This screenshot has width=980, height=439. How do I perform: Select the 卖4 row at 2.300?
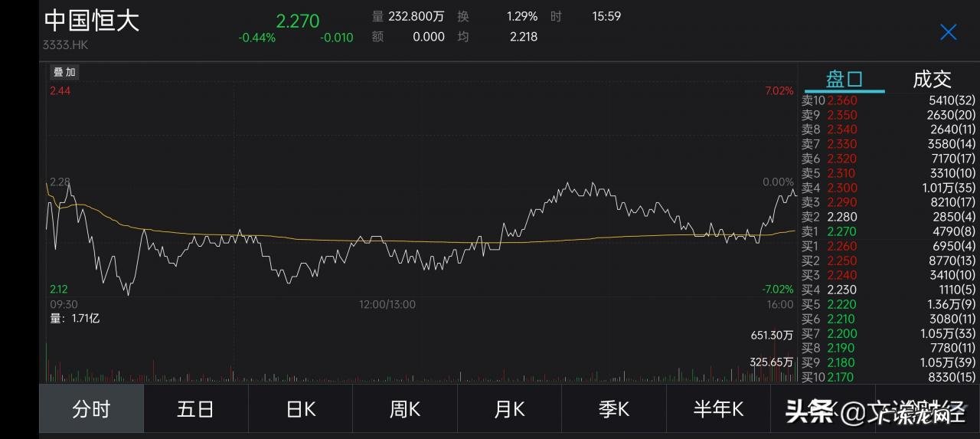[x=888, y=188]
